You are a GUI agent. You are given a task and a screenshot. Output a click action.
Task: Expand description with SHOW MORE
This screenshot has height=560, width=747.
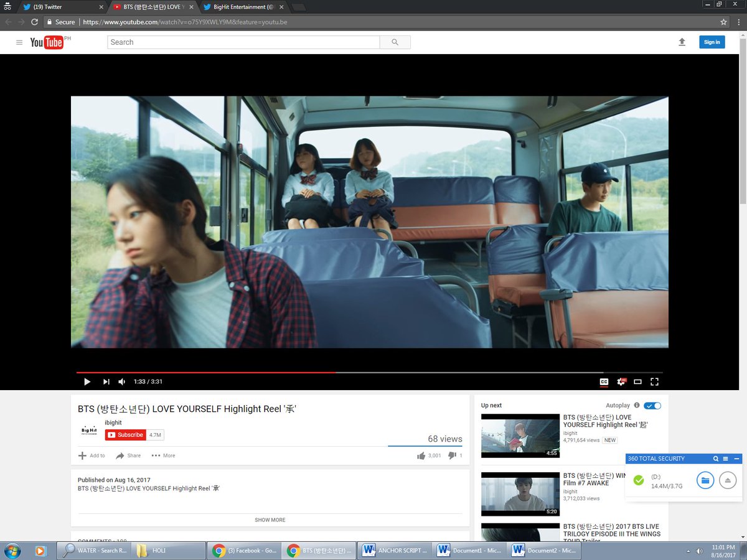pos(270,520)
